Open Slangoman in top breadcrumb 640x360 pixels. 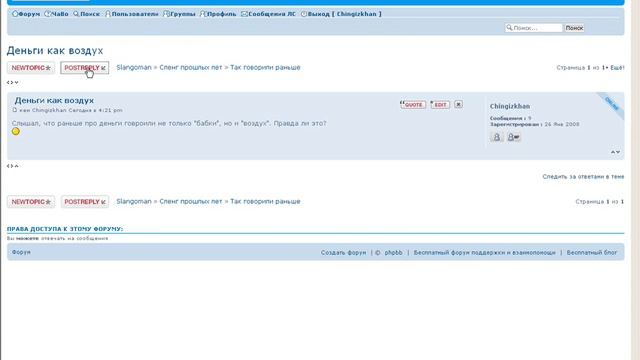[134, 67]
